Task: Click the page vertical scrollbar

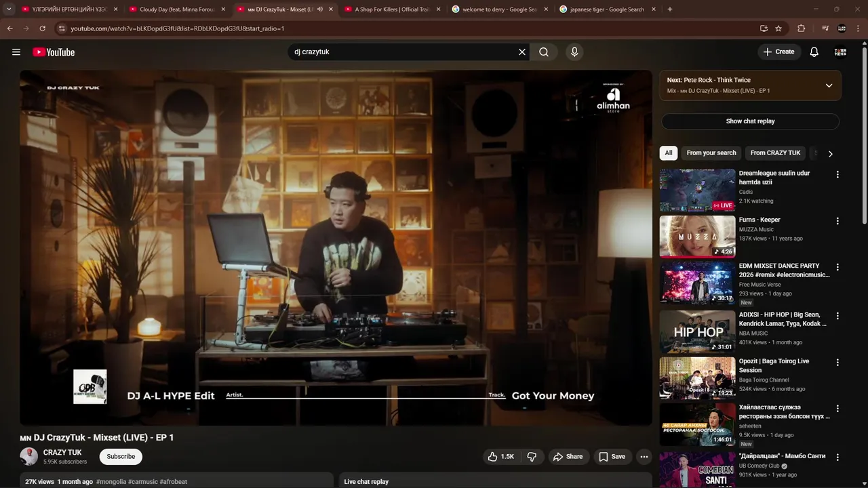Action: (x=864, y=136)
